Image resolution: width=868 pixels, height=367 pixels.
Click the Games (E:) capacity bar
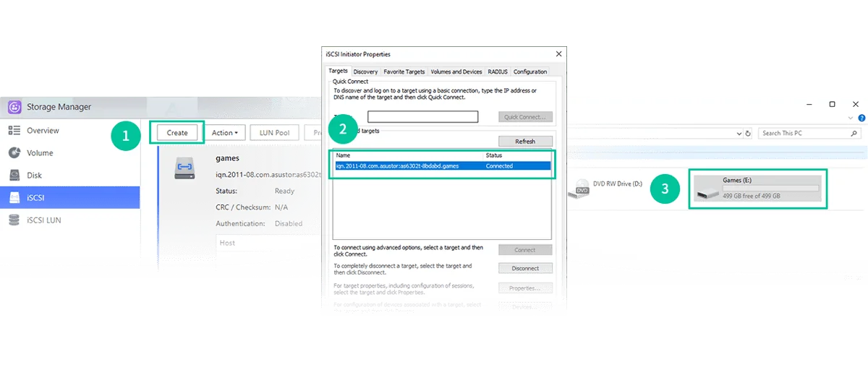770,189
